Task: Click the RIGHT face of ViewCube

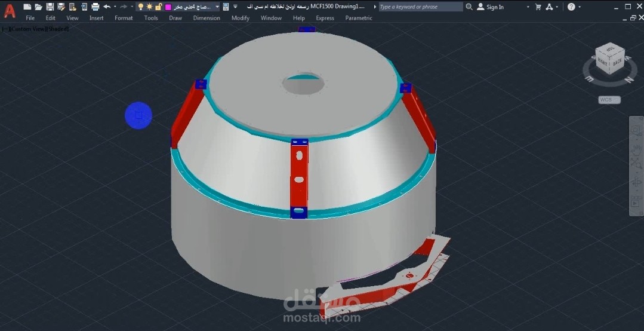Action: 602,63
